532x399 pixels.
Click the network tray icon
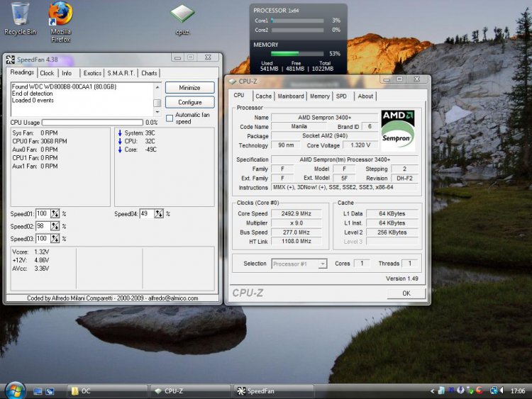point(494,390)
